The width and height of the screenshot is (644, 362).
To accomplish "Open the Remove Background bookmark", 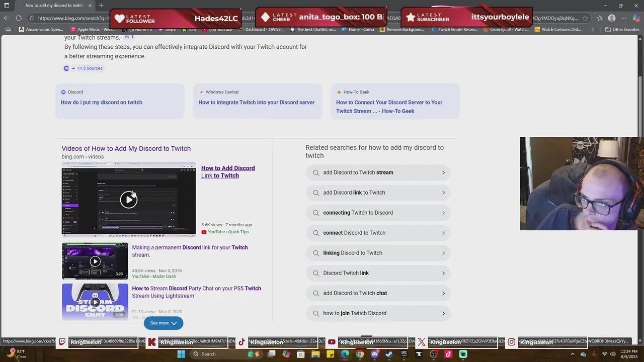I will 401,29.
